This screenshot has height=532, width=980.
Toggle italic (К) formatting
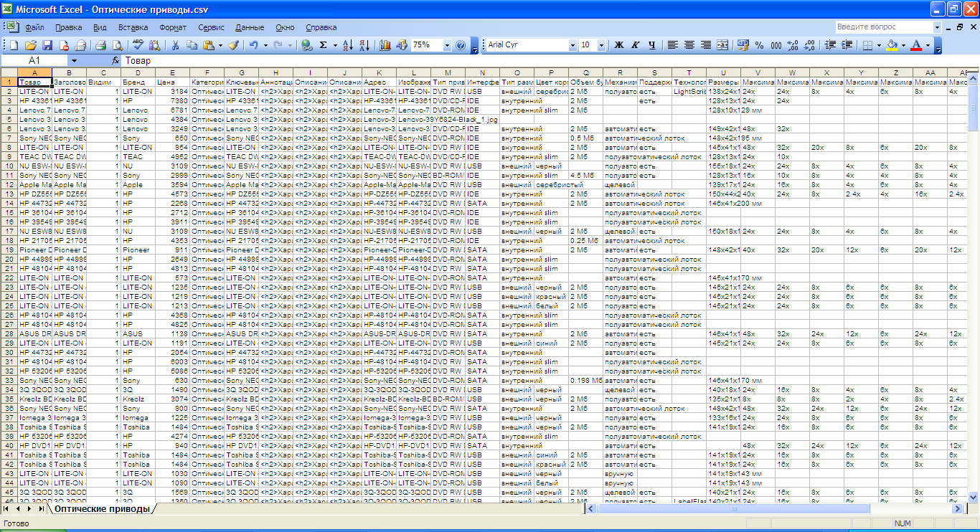click(x=636, y=45)
